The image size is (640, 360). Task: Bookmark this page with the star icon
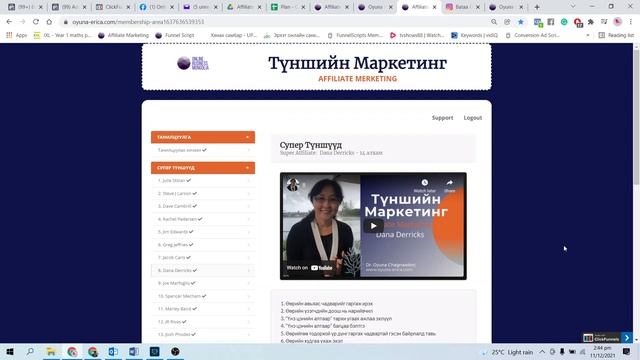tap(521, 22)
